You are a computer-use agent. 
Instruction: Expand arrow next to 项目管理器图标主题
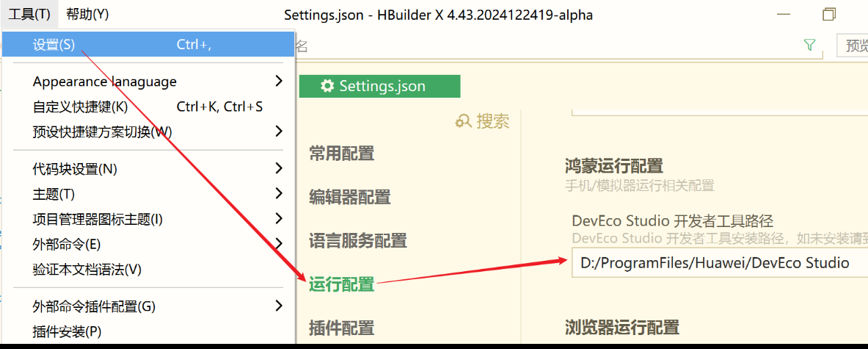click(279, 219)
